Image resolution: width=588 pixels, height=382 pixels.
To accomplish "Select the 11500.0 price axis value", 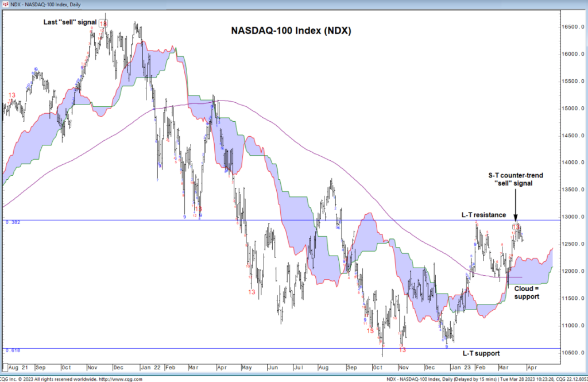I will (572, 299).
